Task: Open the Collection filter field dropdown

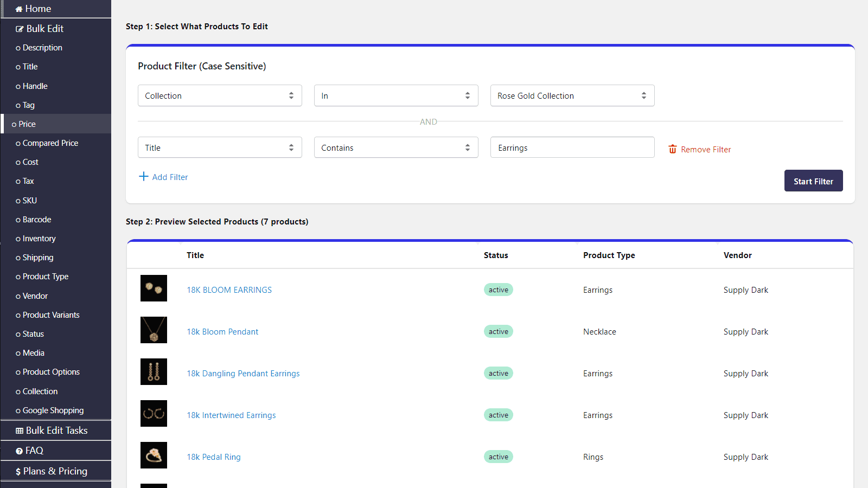Action: coord(220,95)
